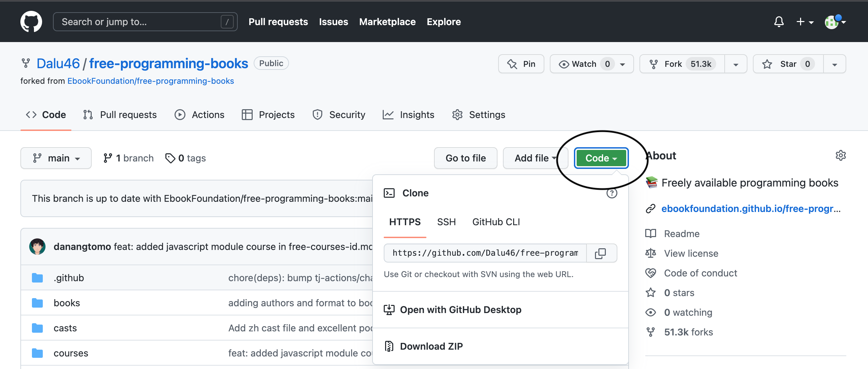Open the Security tab
This screenshot has height=369, width=868.
point(339,115)
